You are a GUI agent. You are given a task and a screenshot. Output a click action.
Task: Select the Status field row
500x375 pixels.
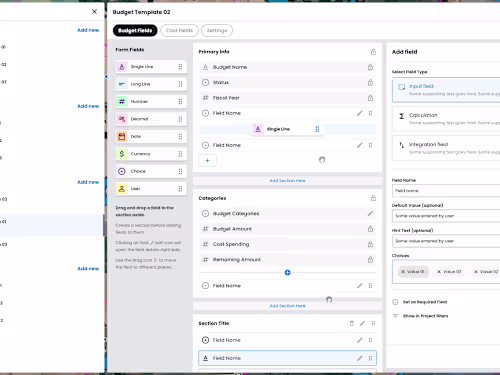tap(287, 82)
